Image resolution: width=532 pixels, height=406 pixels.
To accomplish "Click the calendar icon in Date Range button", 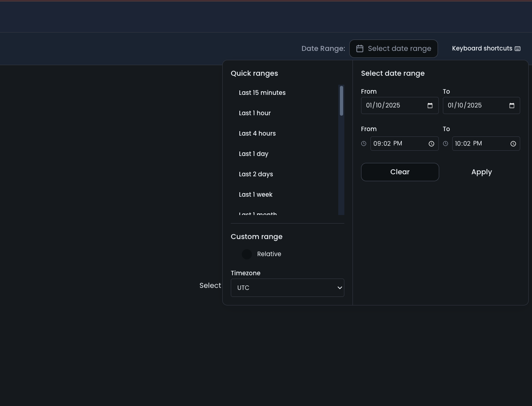I will tap(360, 48).
